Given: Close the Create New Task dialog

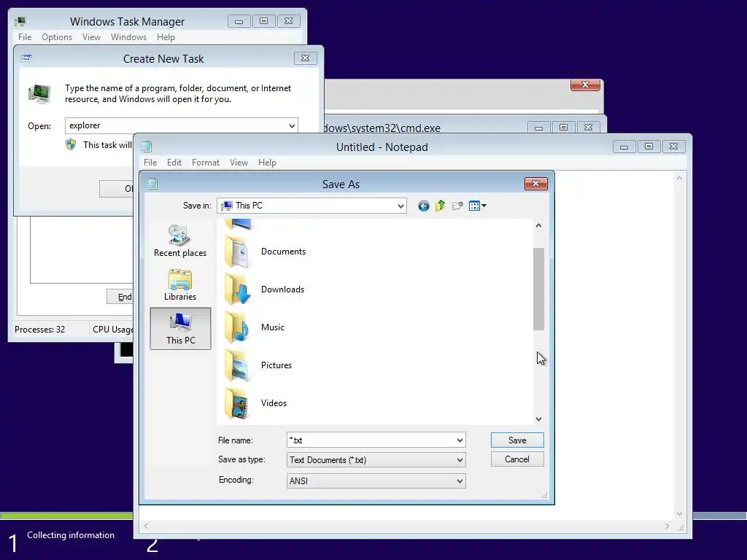Looking at the screenshot, I should tap(305, 58).
